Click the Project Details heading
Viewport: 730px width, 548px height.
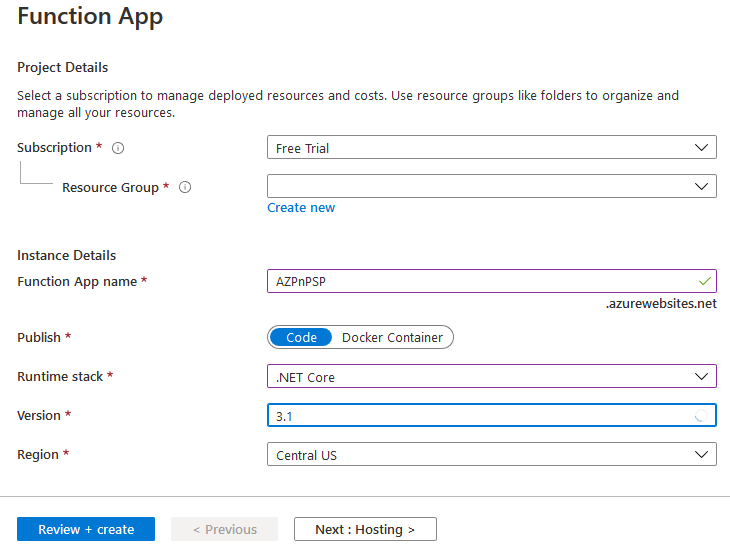tap(62, 68)
